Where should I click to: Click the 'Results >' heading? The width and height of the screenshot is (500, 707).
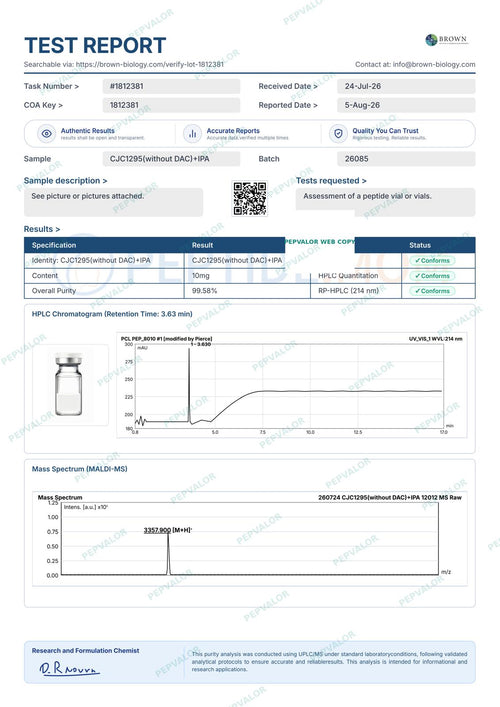click(42, 229)
